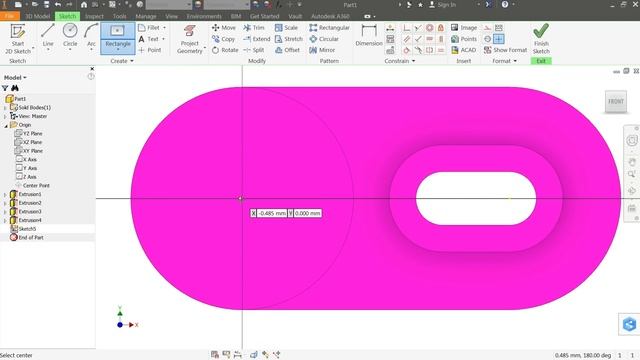The height and width of the screenshot is (360, 640).
Task: Select the Circle tool
Action: 70,36
